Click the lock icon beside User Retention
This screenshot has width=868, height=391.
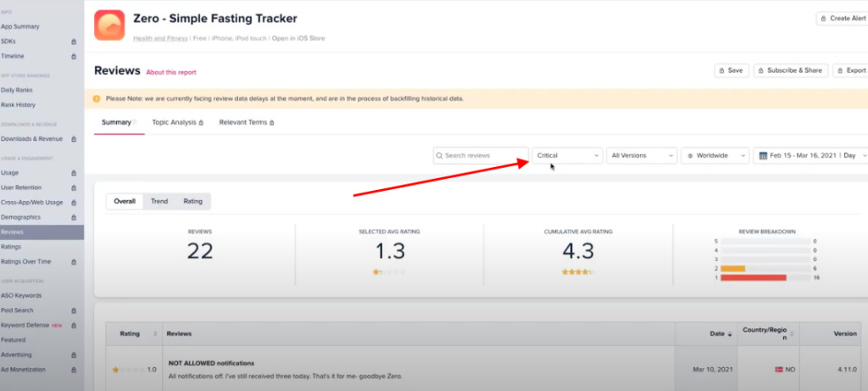click(x=74, y=187)
